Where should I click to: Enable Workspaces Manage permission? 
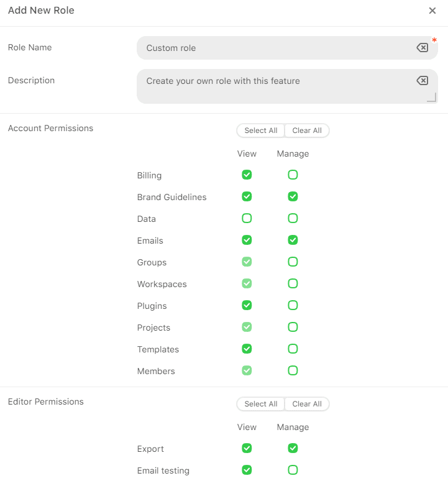point(293,283)
